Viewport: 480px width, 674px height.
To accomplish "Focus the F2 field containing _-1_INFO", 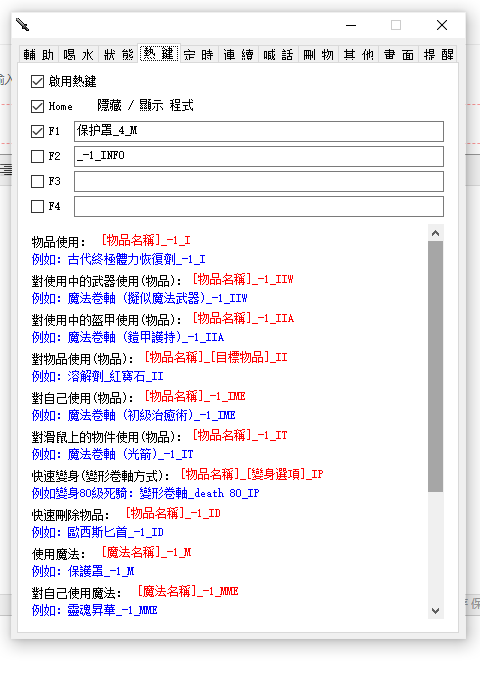I will click(x=259, y=156).
